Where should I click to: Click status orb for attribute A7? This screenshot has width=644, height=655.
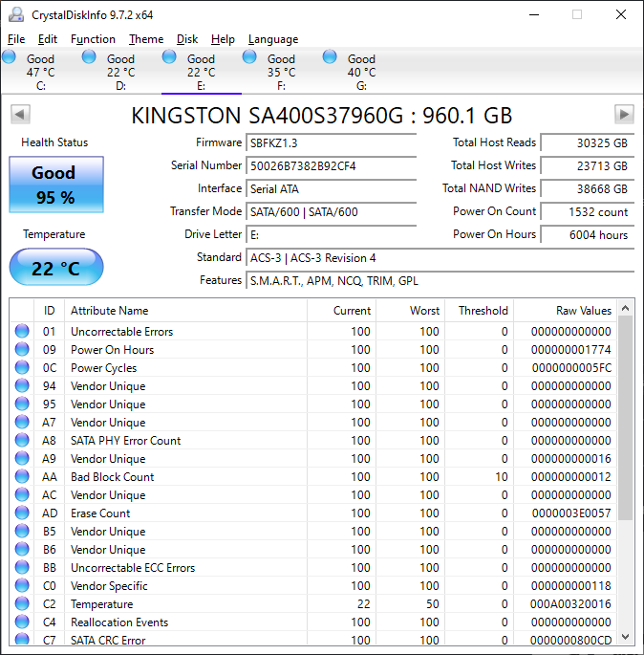click(x=22, y=422)
